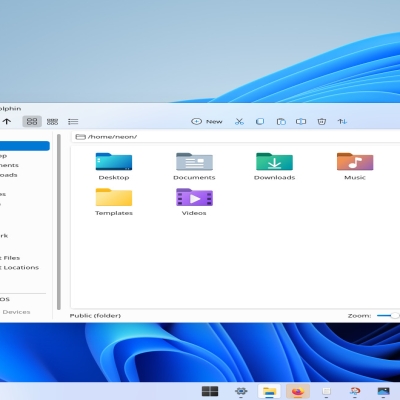
Task: Select the Music folder
Action: point(355,167)
